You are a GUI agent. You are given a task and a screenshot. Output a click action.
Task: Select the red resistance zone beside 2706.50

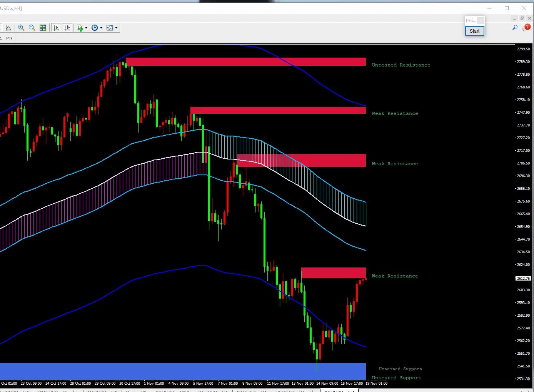click(x=301, y=160)
